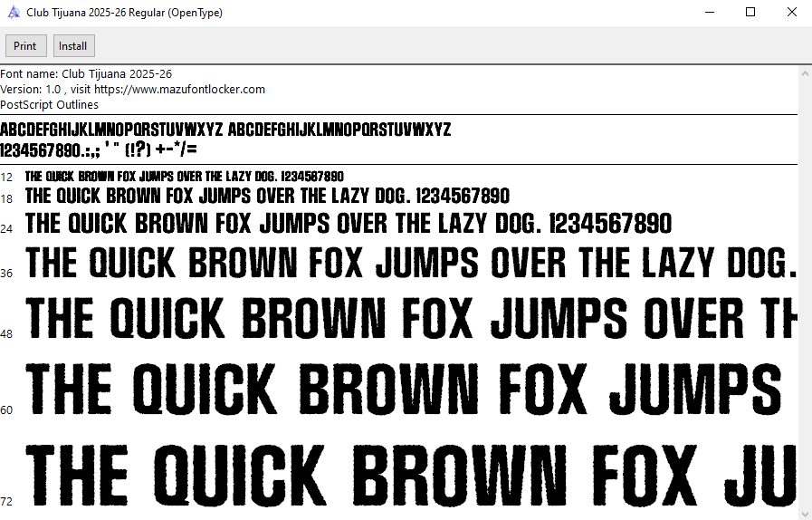Image resolution: width=812 pixels, height=520 pixels.
Task: Click the 24-point sample sentence
Action: (349, 224)
